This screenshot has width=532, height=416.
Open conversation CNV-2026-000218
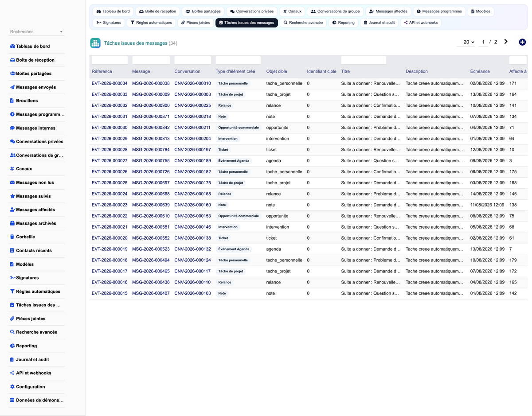[x=192, y=117]
